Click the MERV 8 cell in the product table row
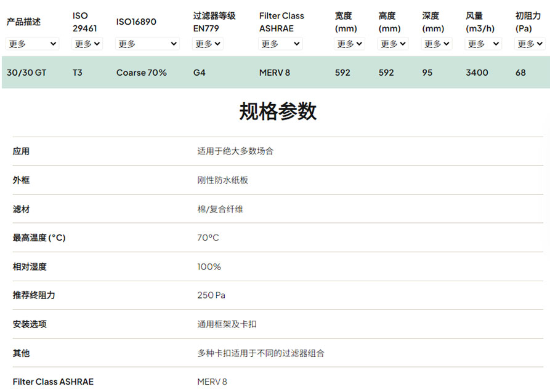This screenshot has height=392, width=550. [275, 73]
